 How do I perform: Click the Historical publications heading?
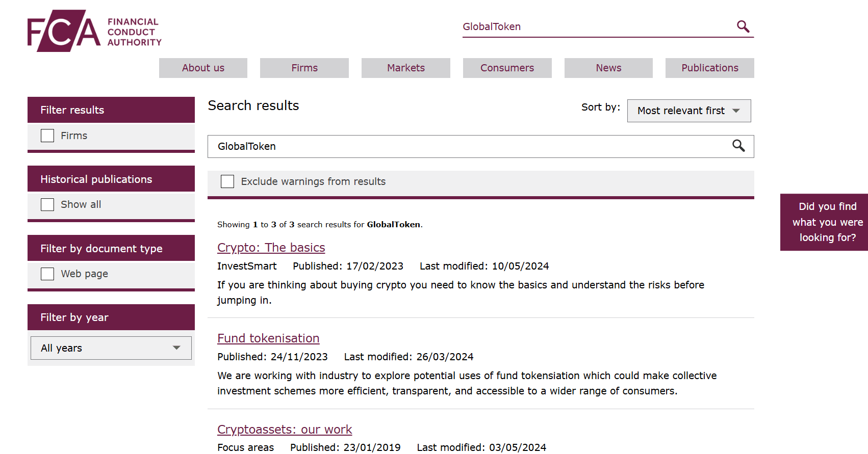(111, 179)
